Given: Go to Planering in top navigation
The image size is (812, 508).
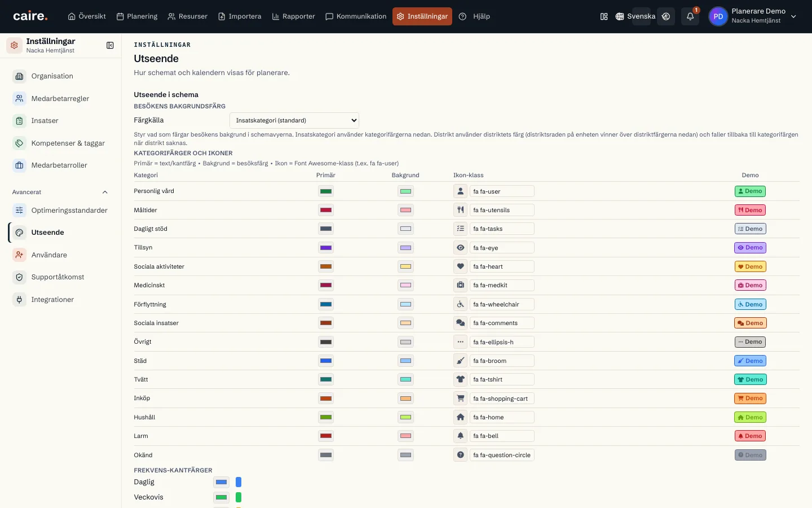Looking at the screenshot, I should [x=137, y=16].
